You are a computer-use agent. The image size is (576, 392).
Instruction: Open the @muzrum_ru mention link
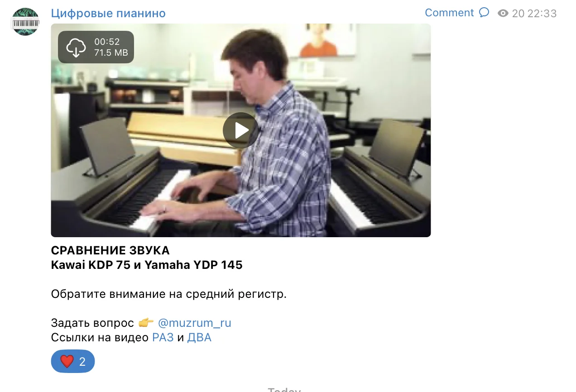pos(194,323)
